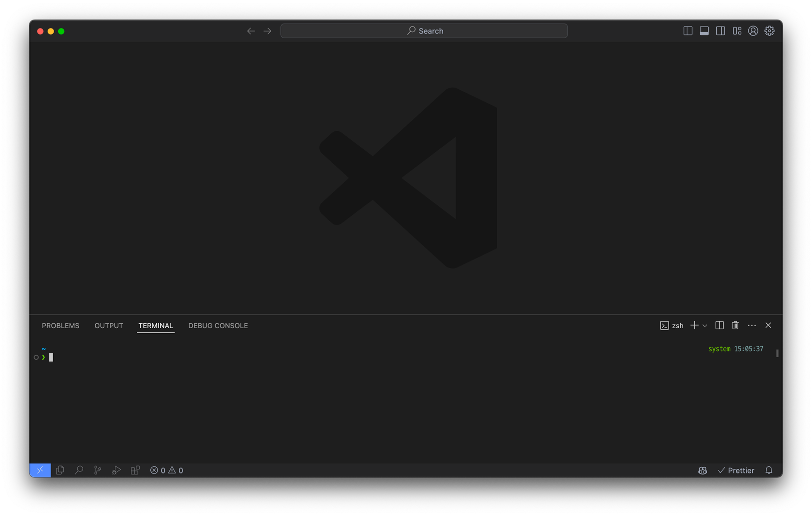
Task: Open terminal more actions ellipsis menu
Action: tap(751, 325)
